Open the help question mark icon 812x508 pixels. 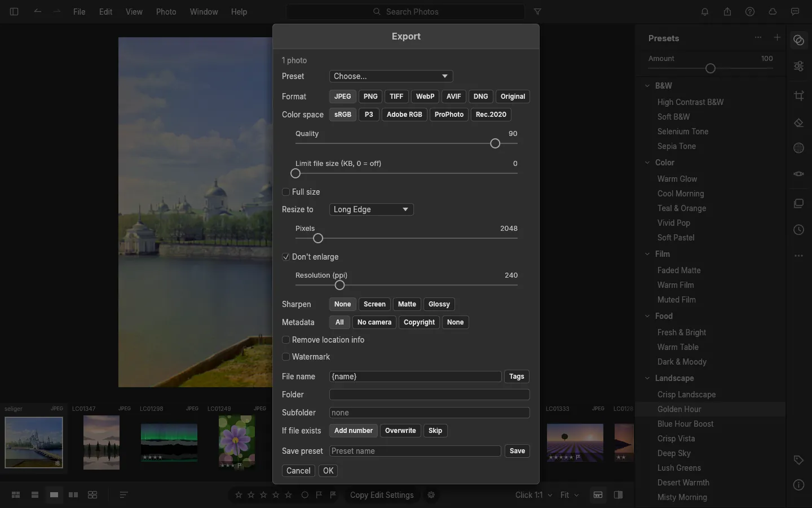pos(750,11)
